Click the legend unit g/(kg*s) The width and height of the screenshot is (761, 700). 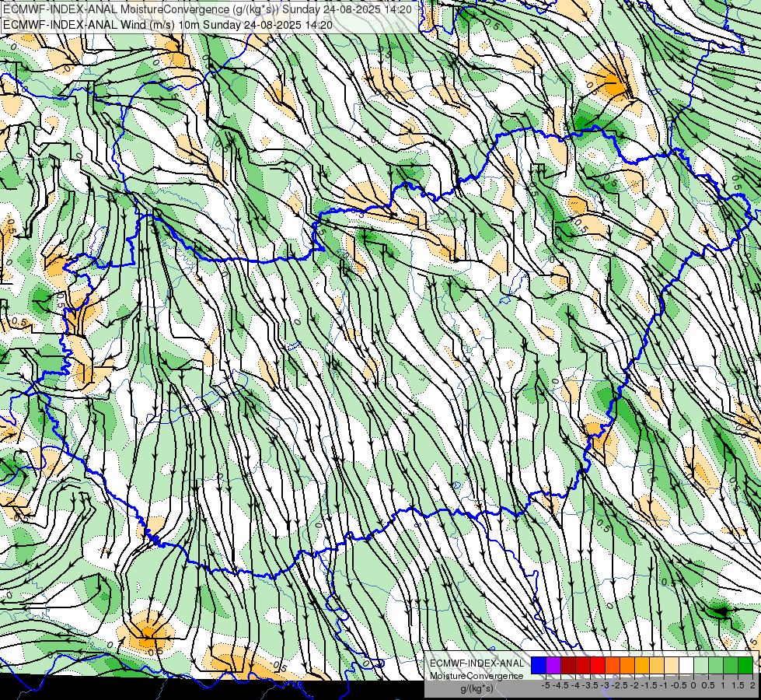pos(476,688)
